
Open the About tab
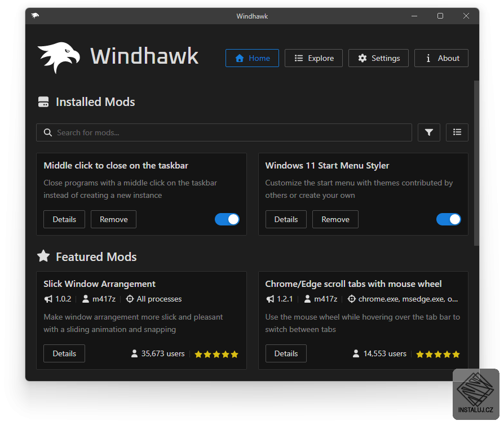(x=441, y=58)
